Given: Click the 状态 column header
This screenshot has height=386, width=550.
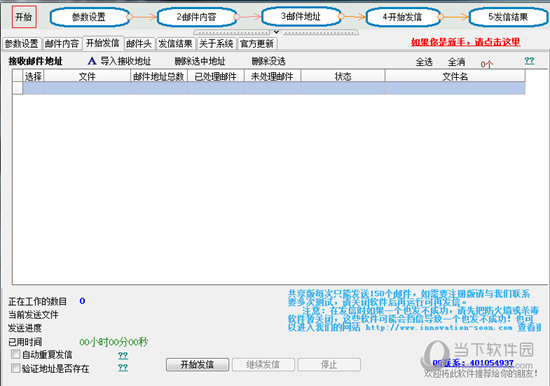Looking at the screenshot, I should click(343, 76).
